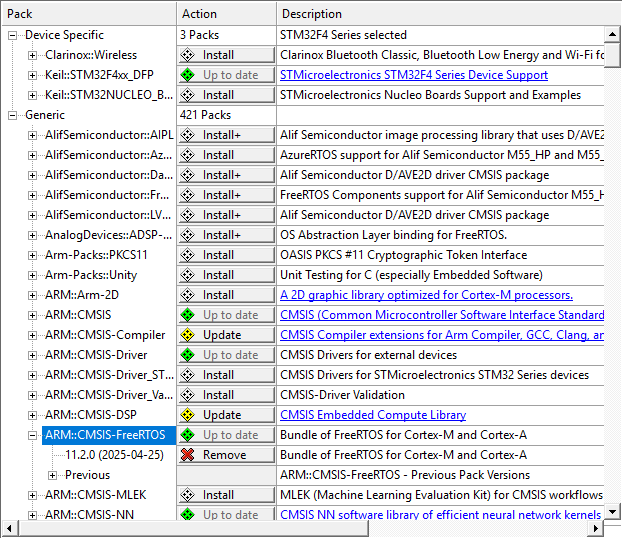Collapse the Generic tree node
The image size is (623, 539).
click(13, 115)
